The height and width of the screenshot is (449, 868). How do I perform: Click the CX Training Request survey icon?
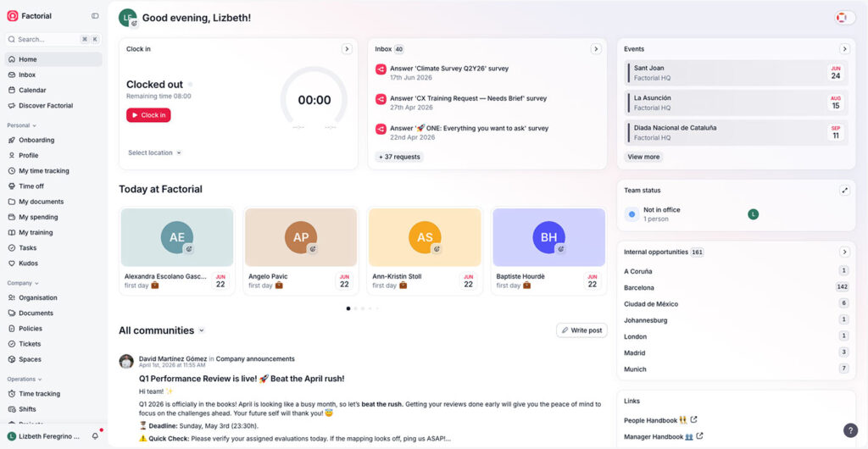[x=381, y=99]
